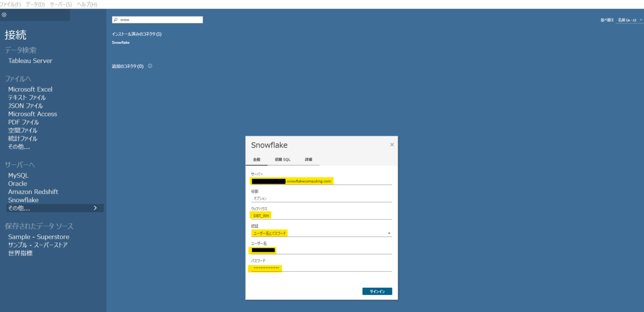
Task: Click the ユーザー名 username field
Action: tap(321, 250)
